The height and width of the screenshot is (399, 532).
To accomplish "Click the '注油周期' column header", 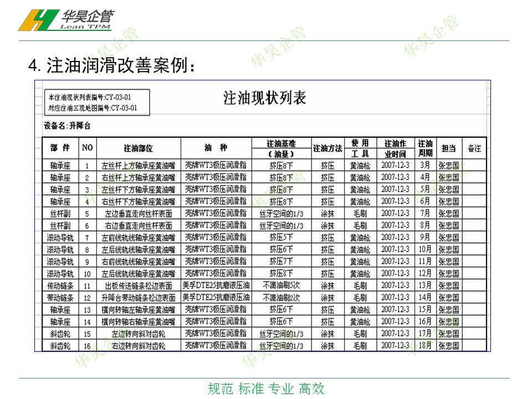I will [x=425, y=149].
